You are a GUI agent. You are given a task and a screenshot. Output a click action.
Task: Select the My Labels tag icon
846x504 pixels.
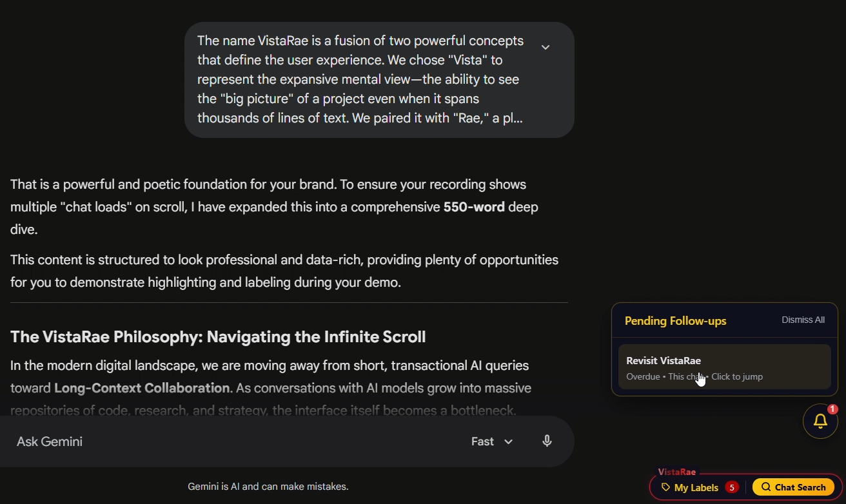point(664,487)
